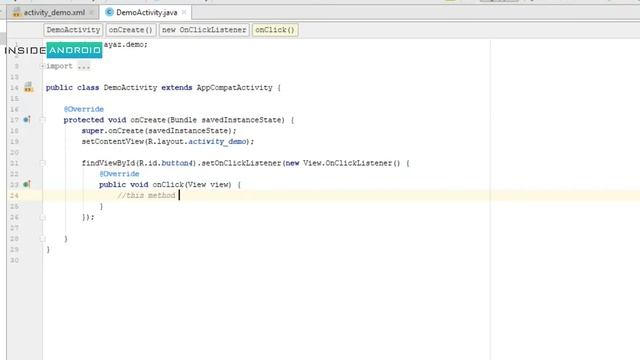640x360 pixels.
Task: Click the override gutter icon beside onCreate
Action: point(27,120)
